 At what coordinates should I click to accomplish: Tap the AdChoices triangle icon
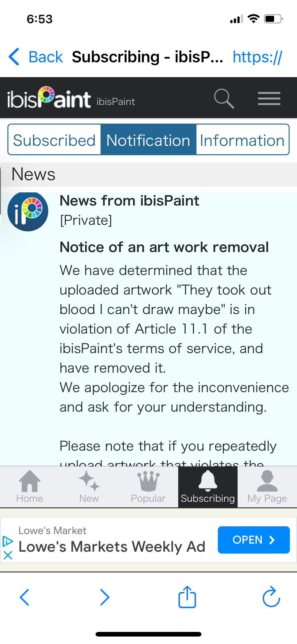pos(7,541)
